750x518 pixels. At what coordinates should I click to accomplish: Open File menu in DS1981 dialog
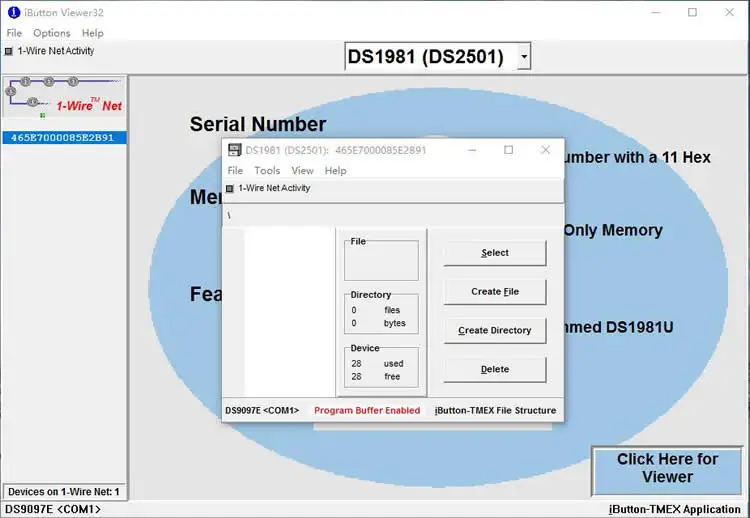click(235, 170)
